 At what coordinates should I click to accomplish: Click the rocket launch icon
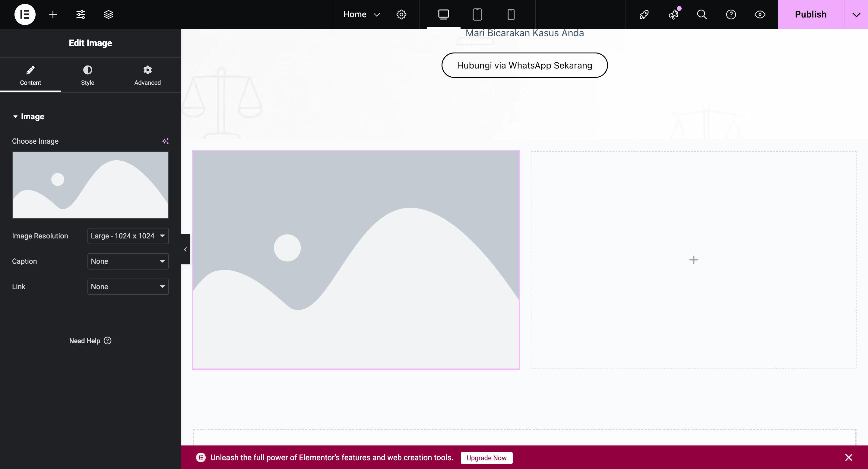click(x=644, y=14)
